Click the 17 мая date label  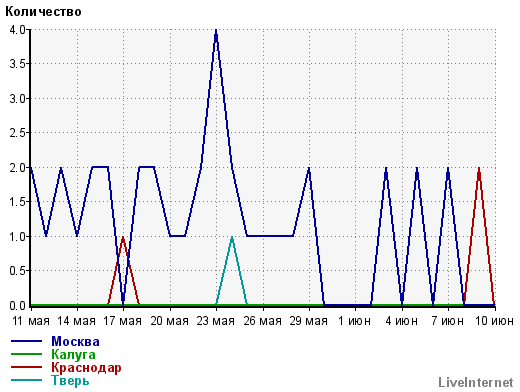pos(123,321)
